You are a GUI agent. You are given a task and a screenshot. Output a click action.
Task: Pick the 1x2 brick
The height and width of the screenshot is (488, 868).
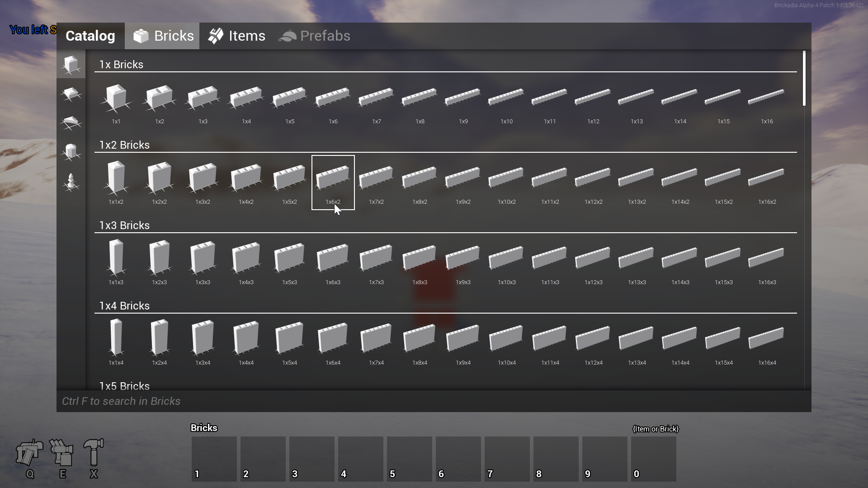[160, 103]
